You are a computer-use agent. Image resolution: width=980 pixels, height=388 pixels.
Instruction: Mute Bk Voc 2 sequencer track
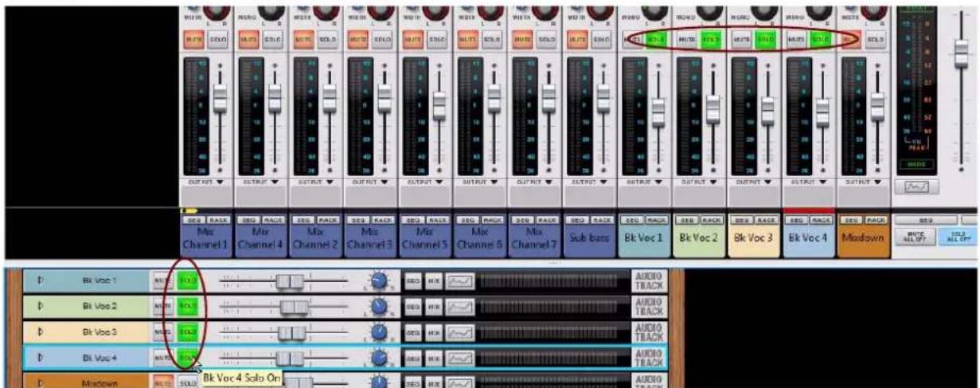click(x=162, y=305)
